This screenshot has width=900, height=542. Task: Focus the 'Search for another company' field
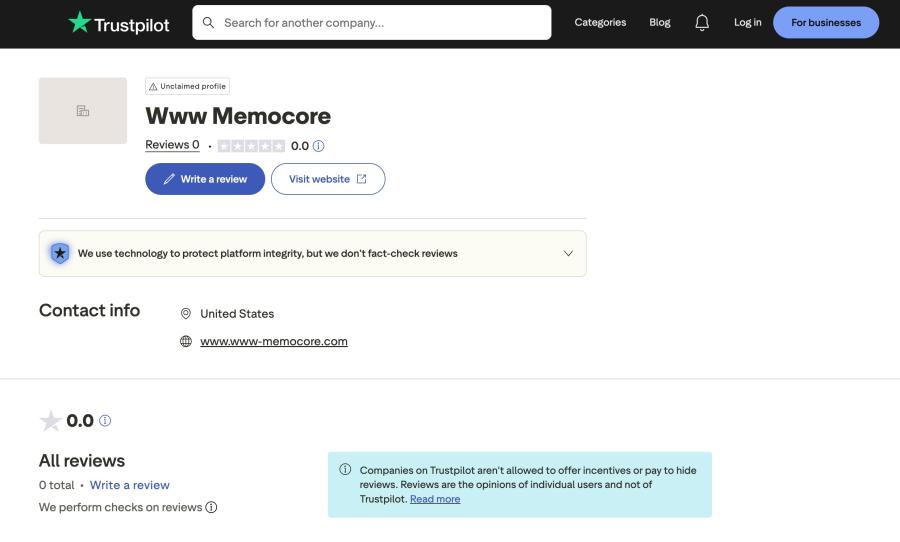380,22
